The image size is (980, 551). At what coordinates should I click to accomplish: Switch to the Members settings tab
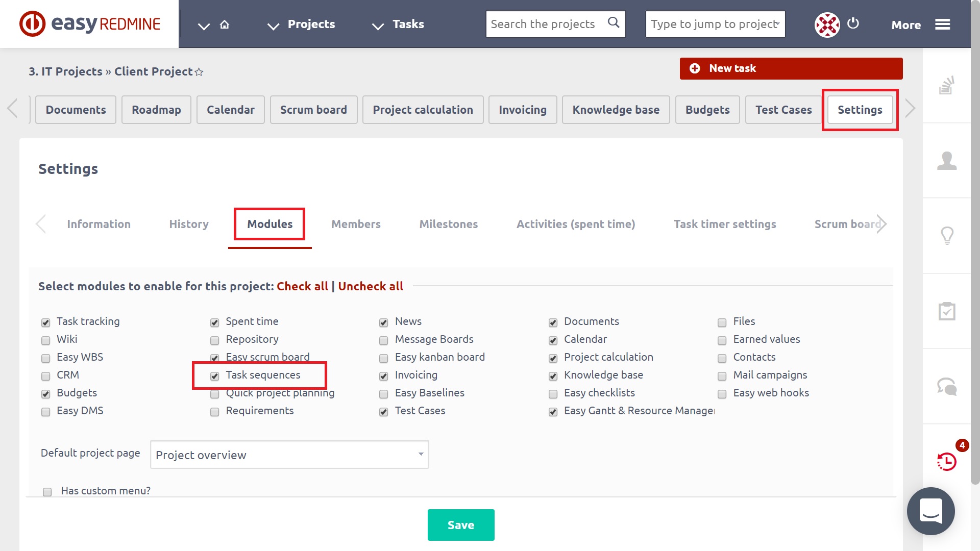pos(356,224)
